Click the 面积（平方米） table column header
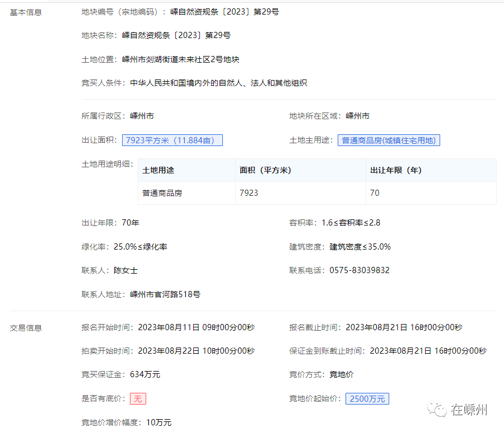Viewport: 504px width, 432px height. 265,170
